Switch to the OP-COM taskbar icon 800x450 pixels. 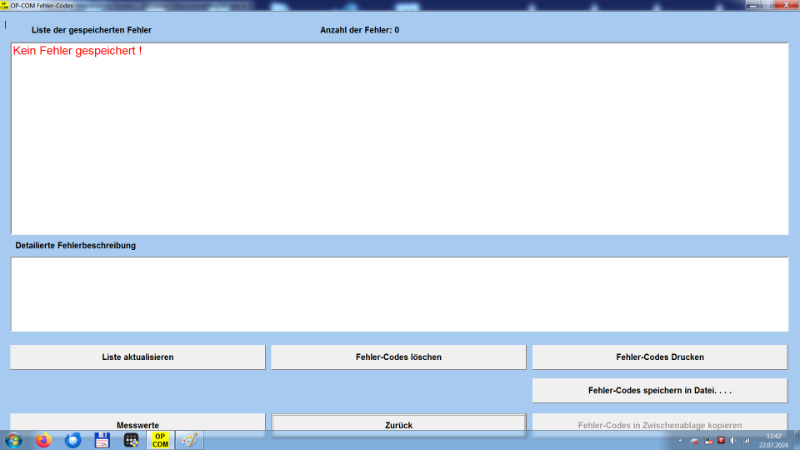[x=160, y=440]
